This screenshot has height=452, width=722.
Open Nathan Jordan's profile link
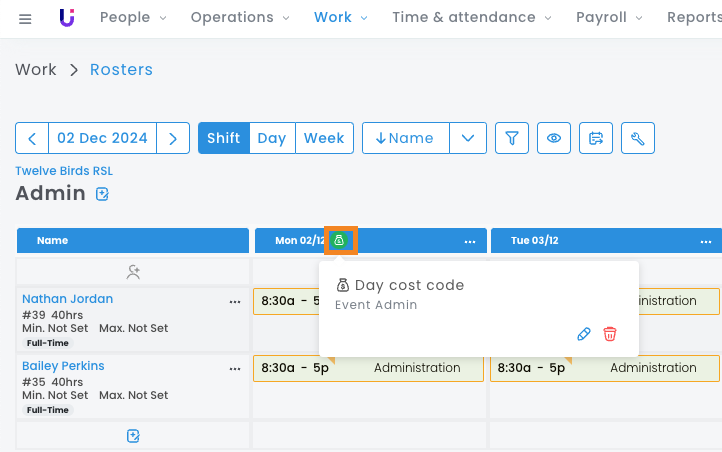click(67, 299)
